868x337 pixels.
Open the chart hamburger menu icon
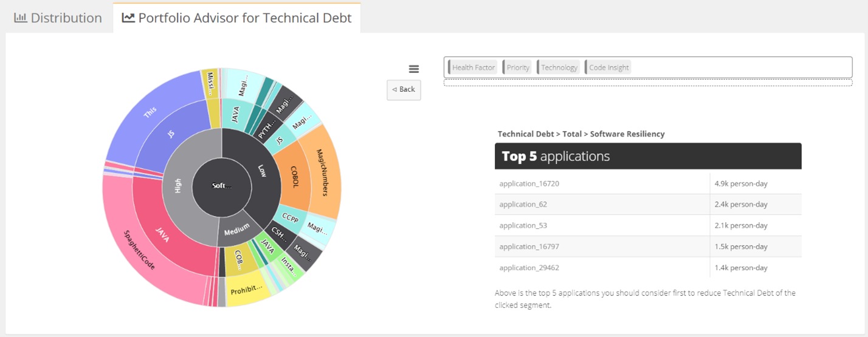coord(414,69)
